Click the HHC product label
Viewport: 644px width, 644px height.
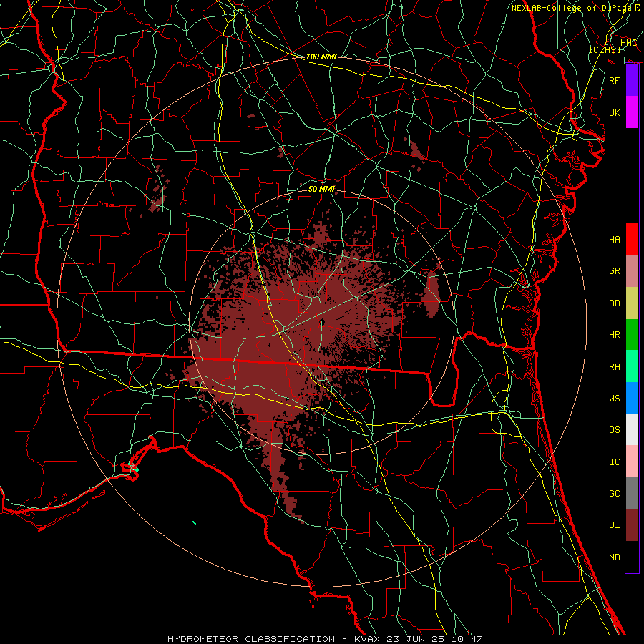point(628,43)
